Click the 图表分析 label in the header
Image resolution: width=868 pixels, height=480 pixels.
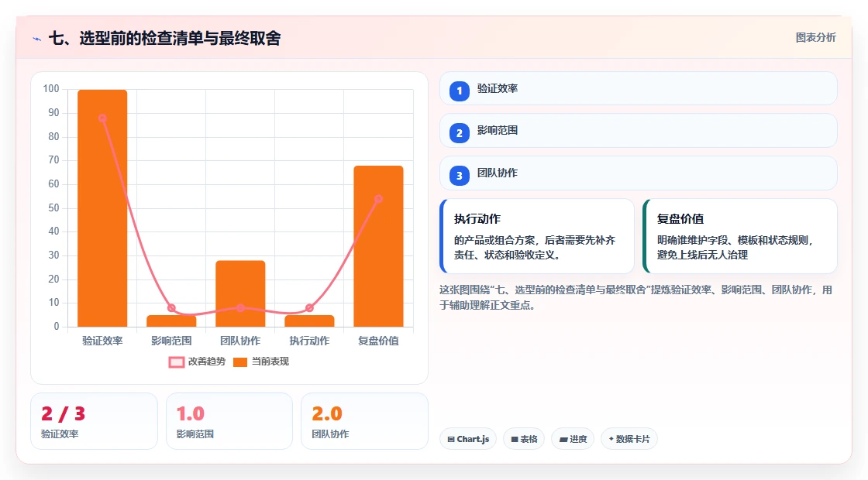tap(815, 38)
